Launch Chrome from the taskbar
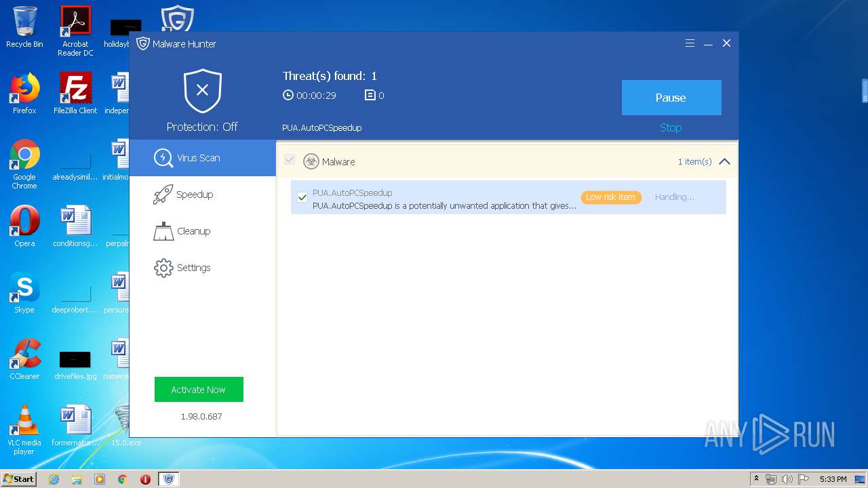Screen dimensions: 868x488 123,479
